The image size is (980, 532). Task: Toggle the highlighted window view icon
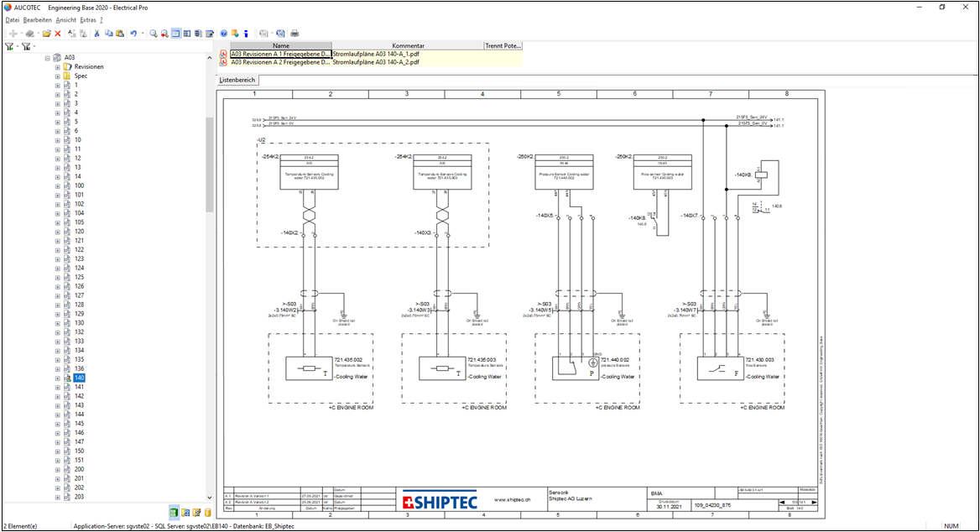point(175,33)
